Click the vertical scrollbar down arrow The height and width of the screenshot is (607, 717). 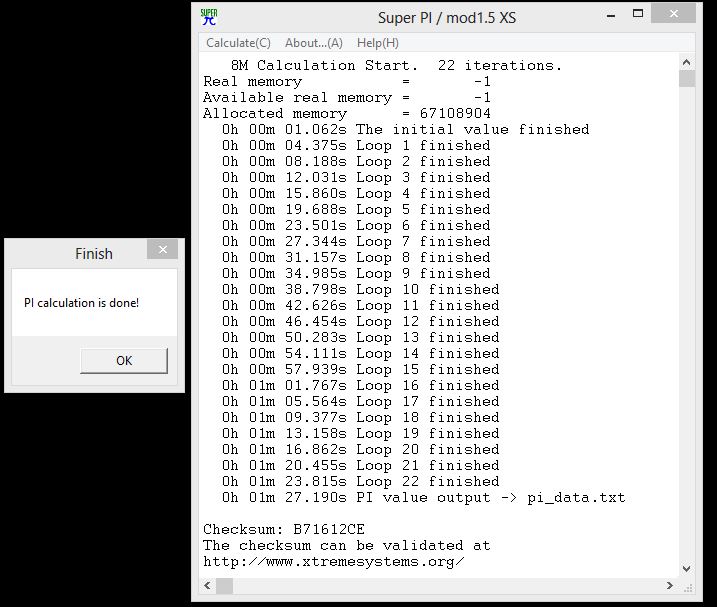click(686, 570)
